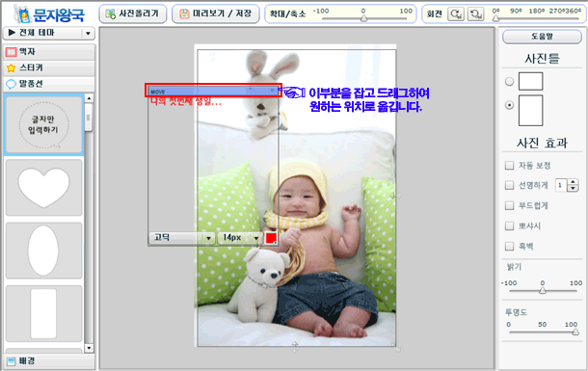Enable 부드럽게 soften checkbox
The width and height of the screenshot is (588, 371).
(509, 205)
